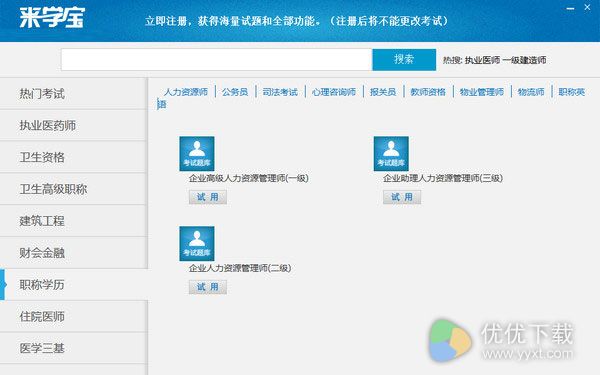Screen dimensions: 600x375
Task: Open the 卫生高级职称 category
Action: [73, 189]
